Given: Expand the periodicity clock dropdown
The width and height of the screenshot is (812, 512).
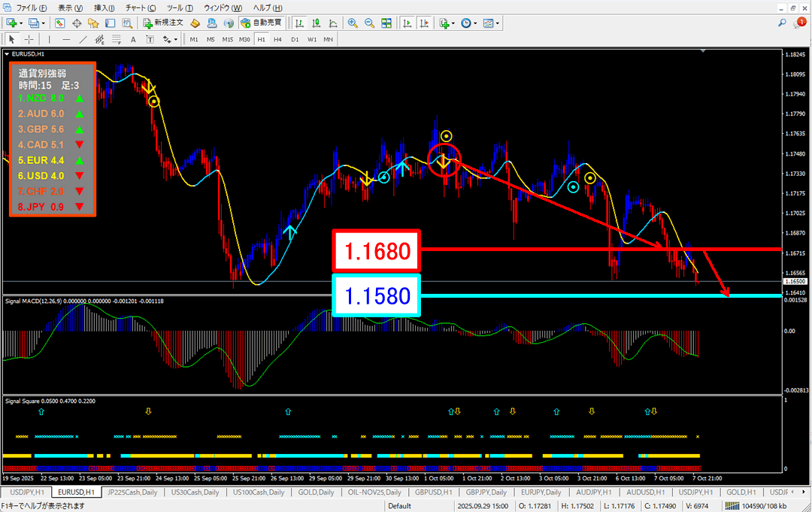Looking at the screenshot, I should [x=477, y=23].
